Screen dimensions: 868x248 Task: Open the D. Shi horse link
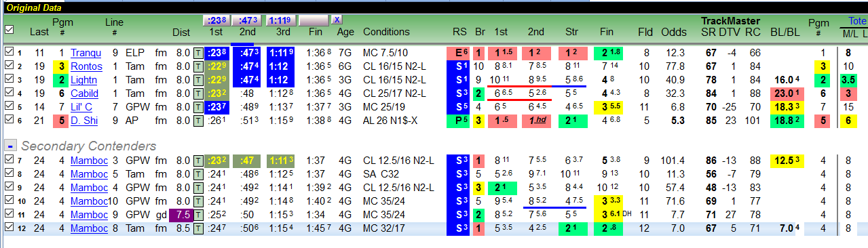tap(84, 120)
